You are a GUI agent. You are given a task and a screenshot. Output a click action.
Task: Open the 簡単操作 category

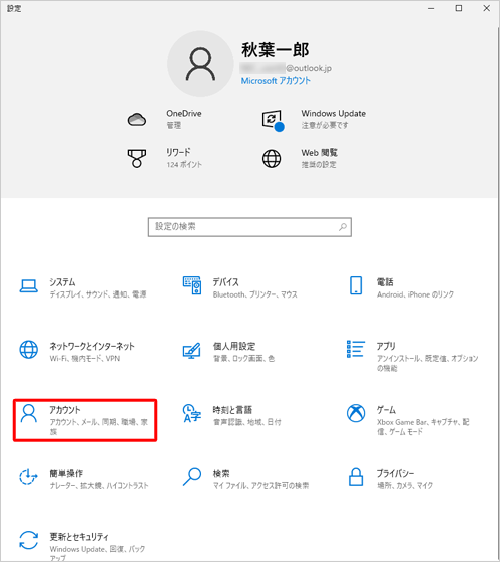[x=85, y=479]
